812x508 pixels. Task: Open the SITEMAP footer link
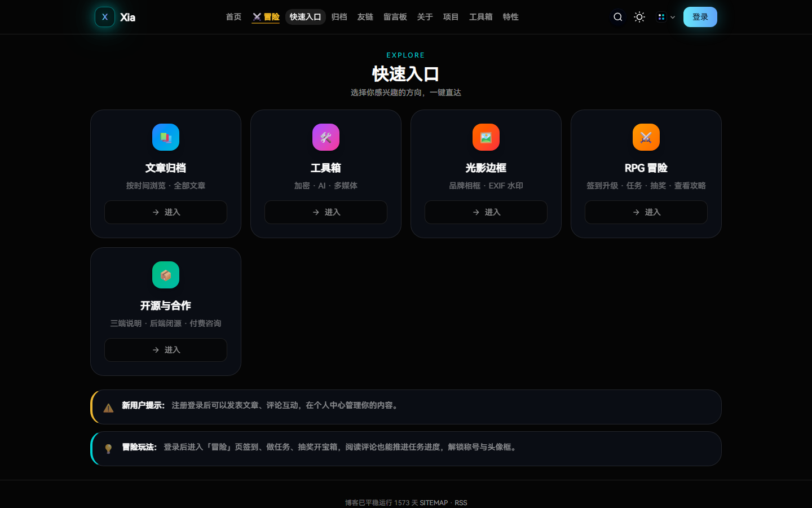pos(434,503)
